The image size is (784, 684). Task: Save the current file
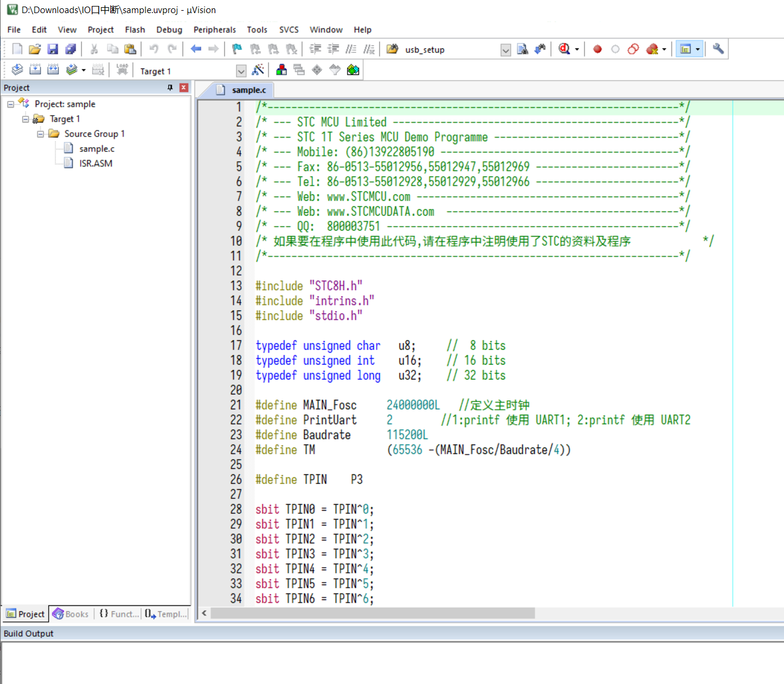click(x=53, y=49)
